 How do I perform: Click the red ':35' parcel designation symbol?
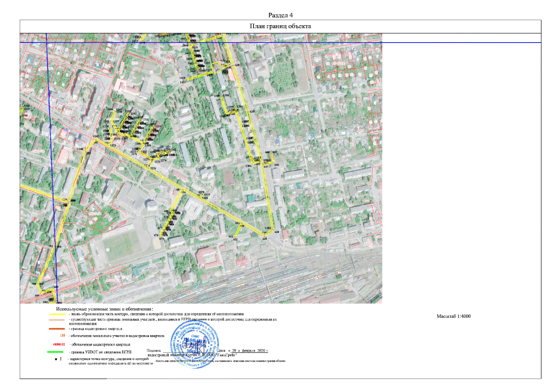tap(61, 336)
